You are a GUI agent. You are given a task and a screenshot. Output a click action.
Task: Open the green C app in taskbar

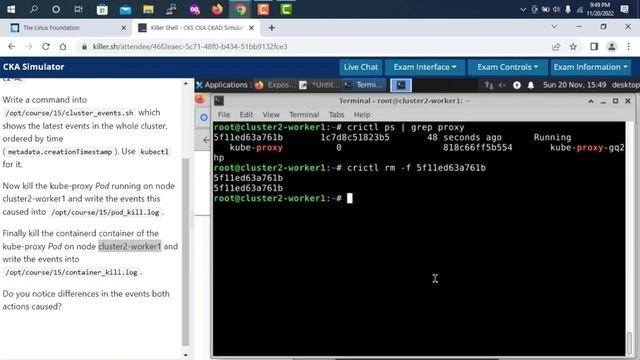(x=286, y=9)
